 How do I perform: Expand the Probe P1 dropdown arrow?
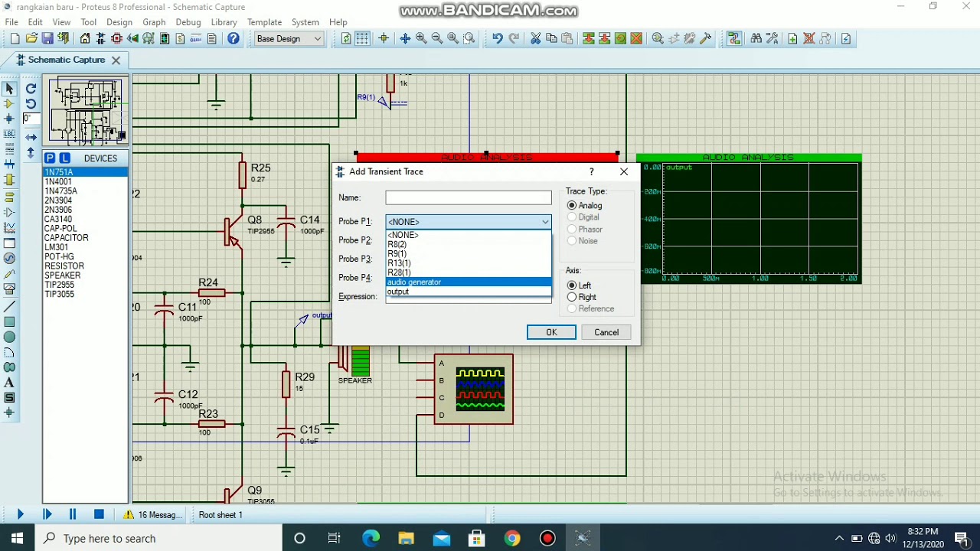(545, 222)
